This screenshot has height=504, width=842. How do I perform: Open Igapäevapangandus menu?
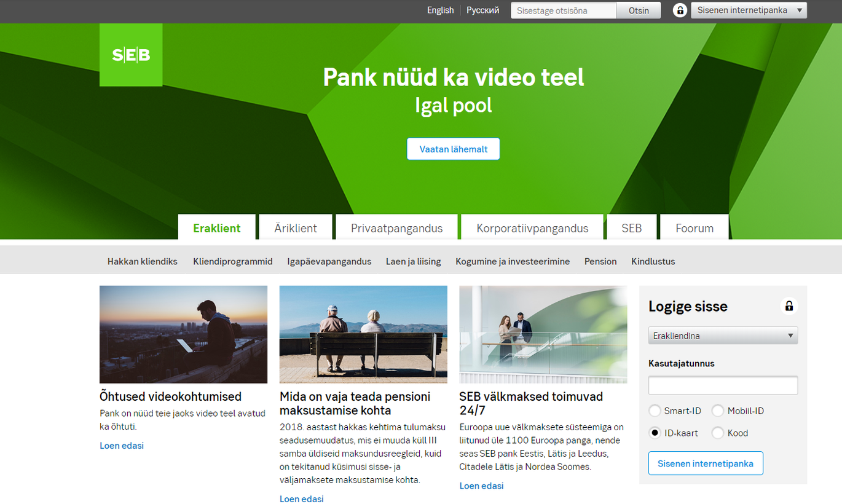(329, 261)
